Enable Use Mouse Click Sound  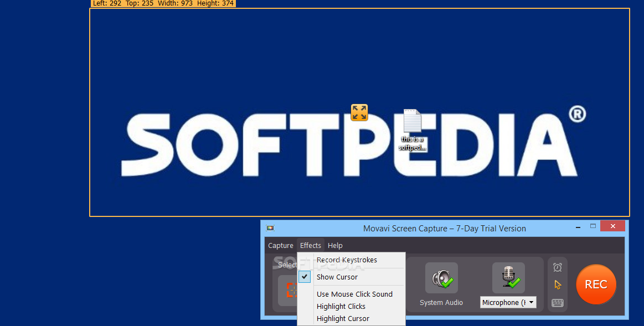click(351, 294)
